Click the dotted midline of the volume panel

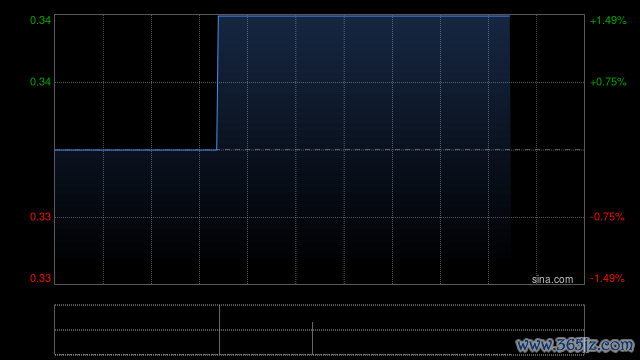tap(320, 330)
